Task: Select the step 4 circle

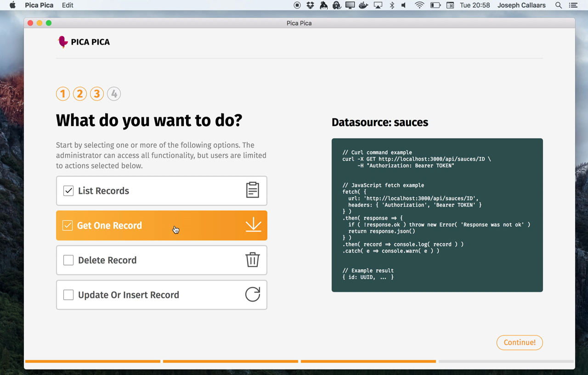Action: tap(114, 94)
